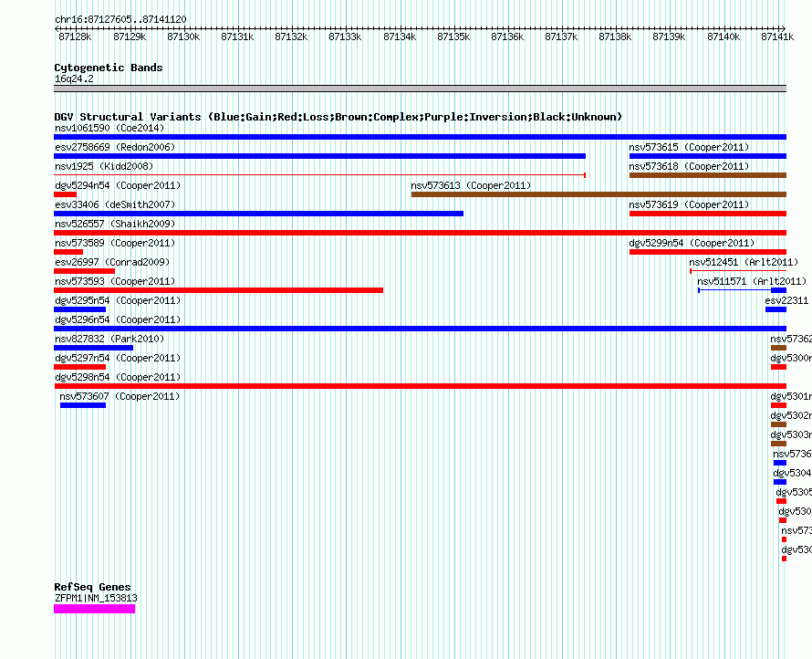Click the 87138k ruler position label
812x659 pixels.
[615, 37]
